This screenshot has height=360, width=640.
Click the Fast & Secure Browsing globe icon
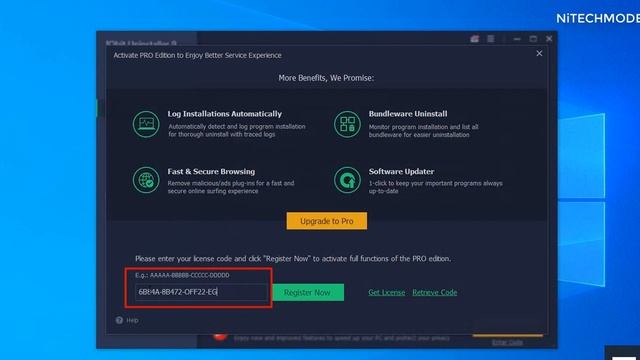(x=146, y=180)
